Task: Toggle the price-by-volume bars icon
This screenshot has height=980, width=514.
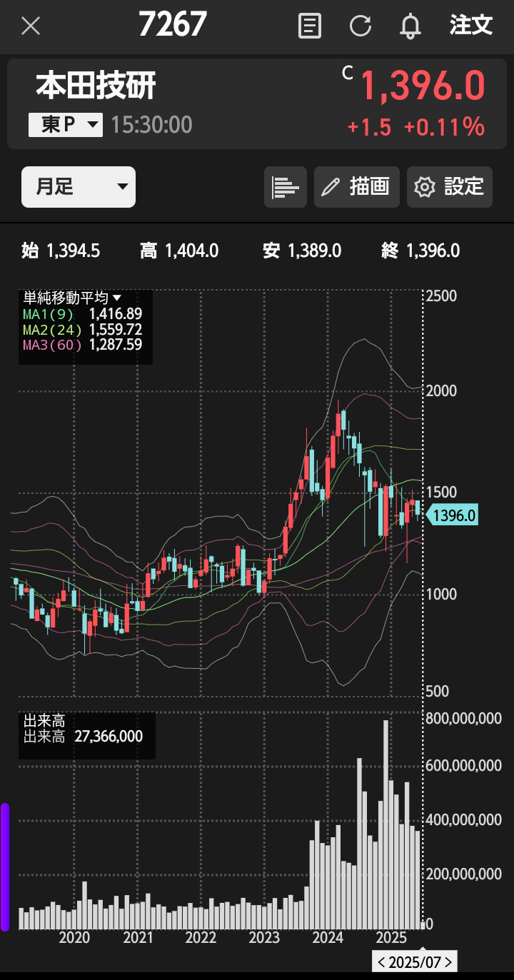Action: (286, 187)
